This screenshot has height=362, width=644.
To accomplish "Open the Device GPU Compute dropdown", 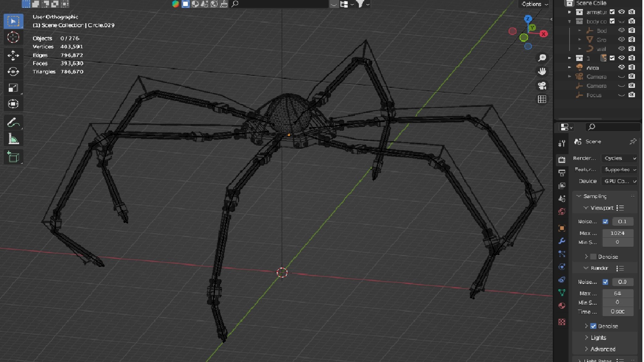I will (619, 181).
